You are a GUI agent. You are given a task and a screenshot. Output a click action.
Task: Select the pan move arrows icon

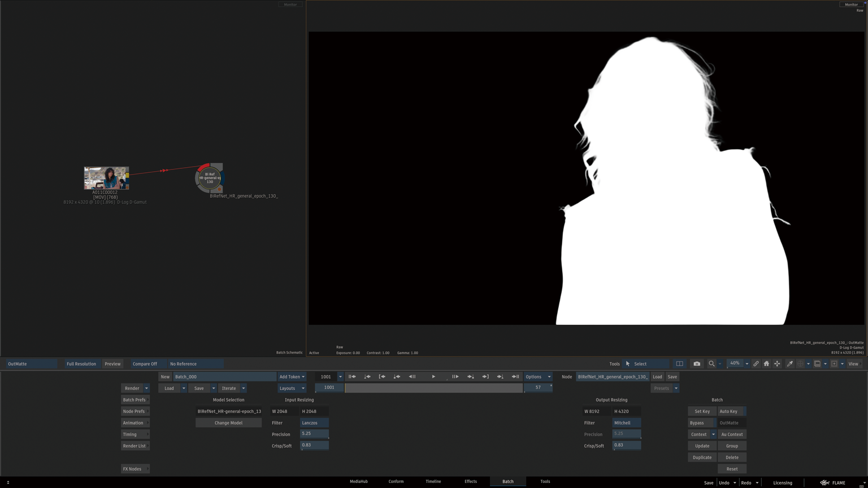pos(777,364)
